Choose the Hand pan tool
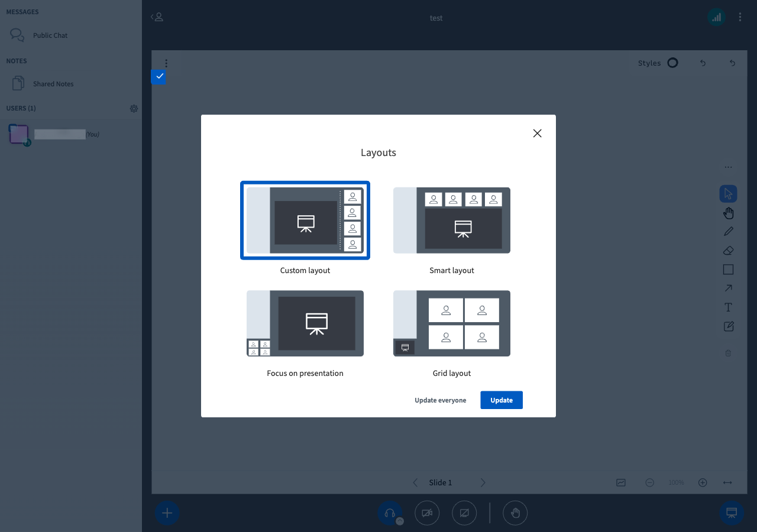Image resolution: width=757 pixels, height=532 pixels. (x=728, y=213)
